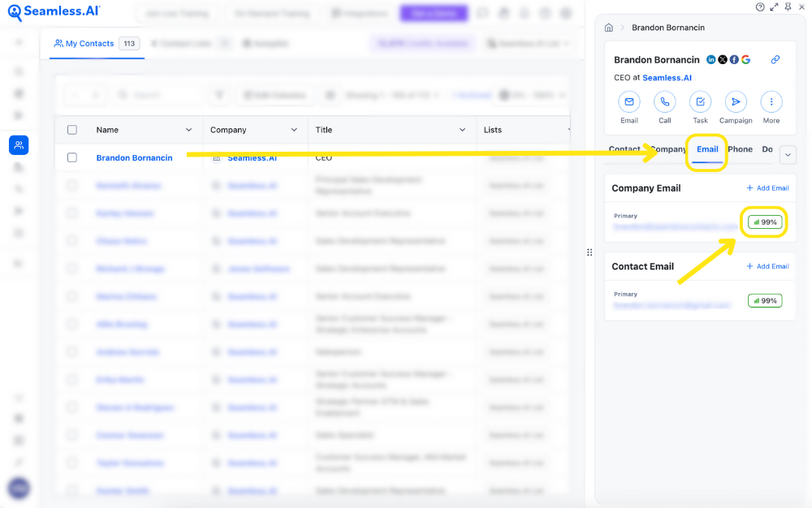Click the home icon in breadcrumb
The image size is (812, 508).
[609, 28]
